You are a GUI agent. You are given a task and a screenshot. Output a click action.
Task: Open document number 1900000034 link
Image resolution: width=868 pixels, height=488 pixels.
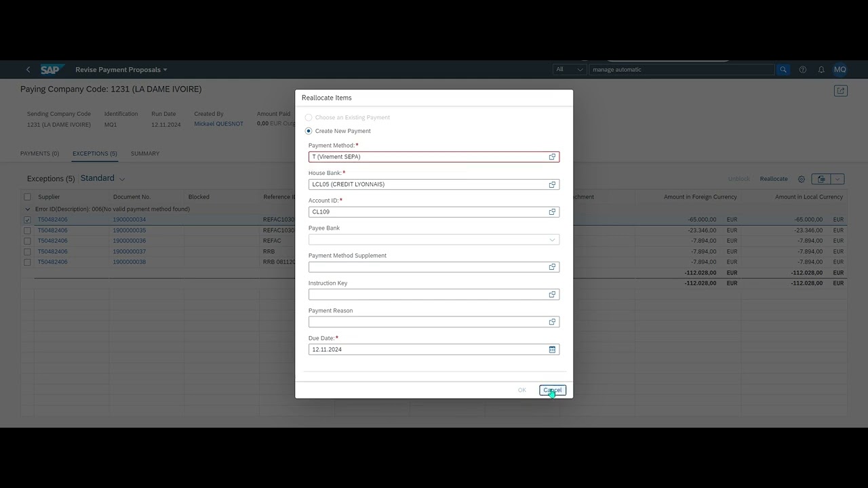130,220
